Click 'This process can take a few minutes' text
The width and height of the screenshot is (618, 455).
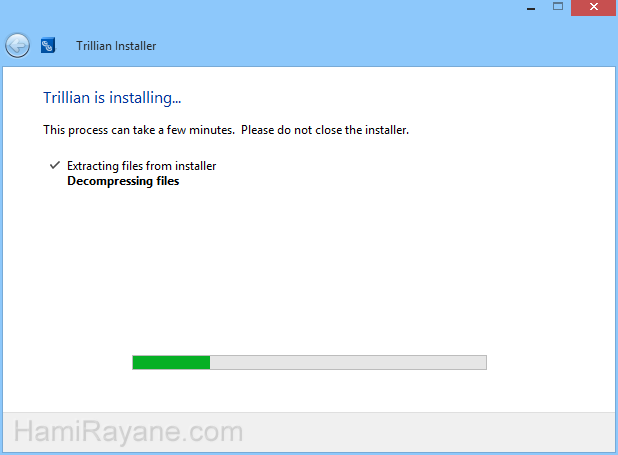coord(139,130)
